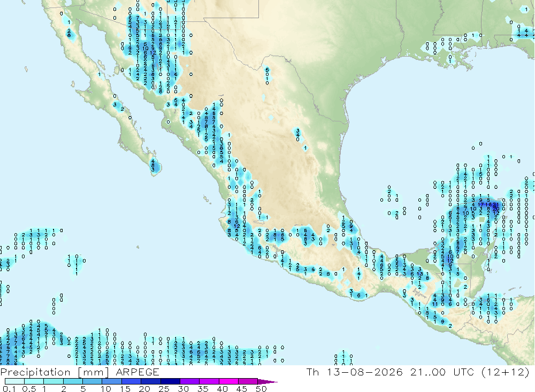
Task: Click the 25–30 mm legend color swatch
Action: [170, 381]
